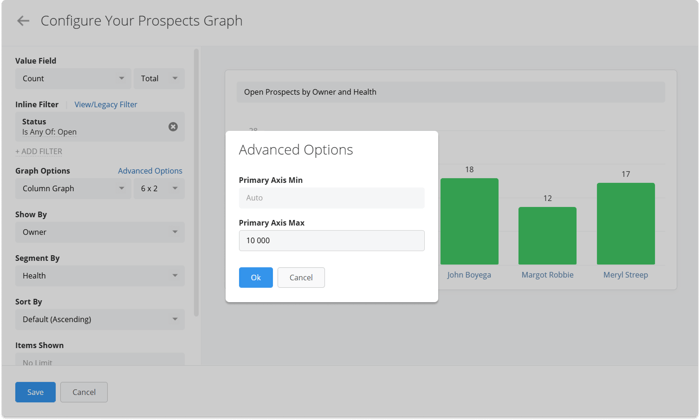The width and height of the screenshot is (700, 420).
Task: Click the left panel scrollbar
Action: click(x=196, y=180)
